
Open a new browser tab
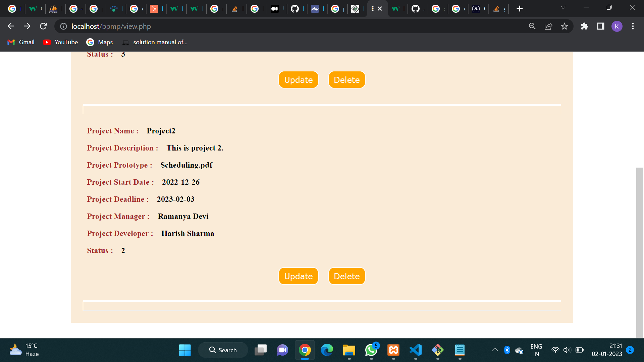pos(520,9)
